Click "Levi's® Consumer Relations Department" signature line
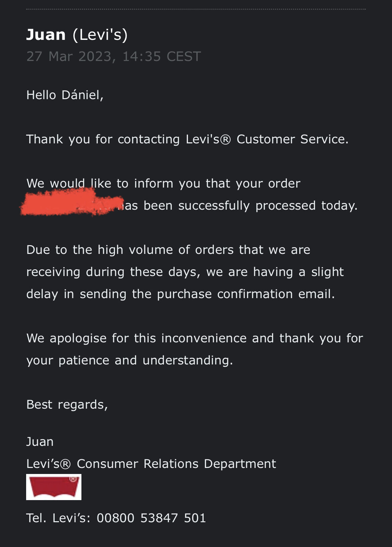 point(151,464)
